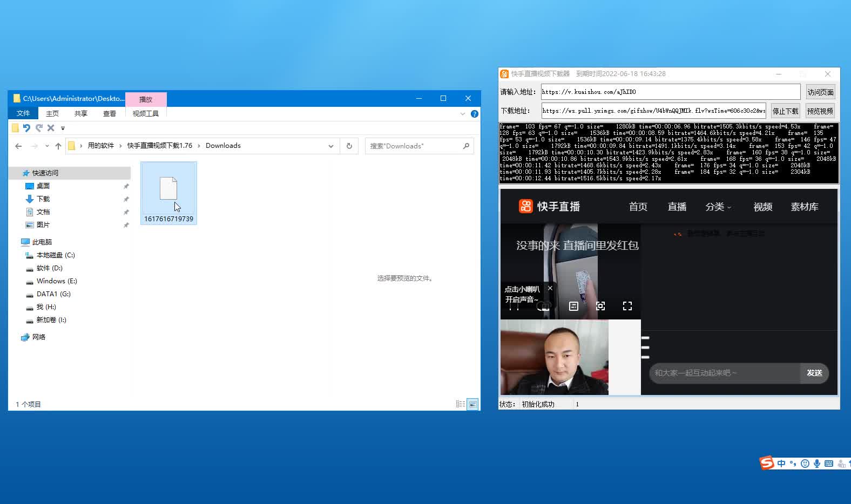Click the 下载地址 URL input field

click(653, 111)
